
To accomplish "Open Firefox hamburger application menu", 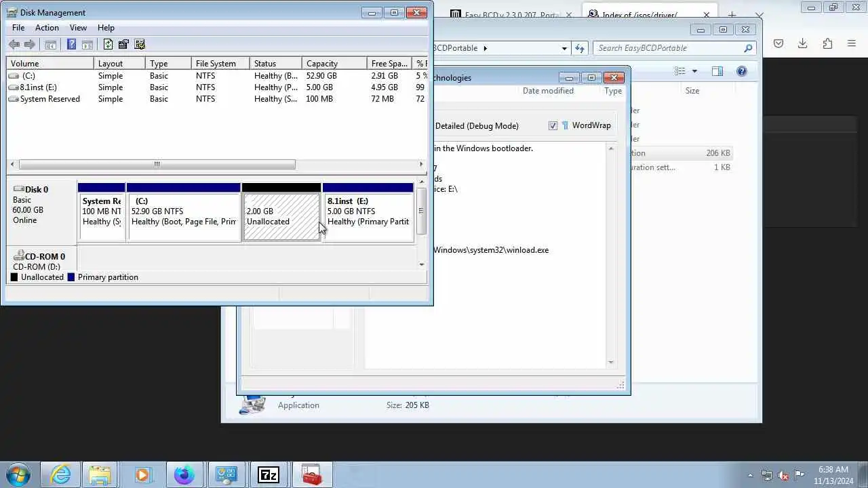I will coord(852,43).
